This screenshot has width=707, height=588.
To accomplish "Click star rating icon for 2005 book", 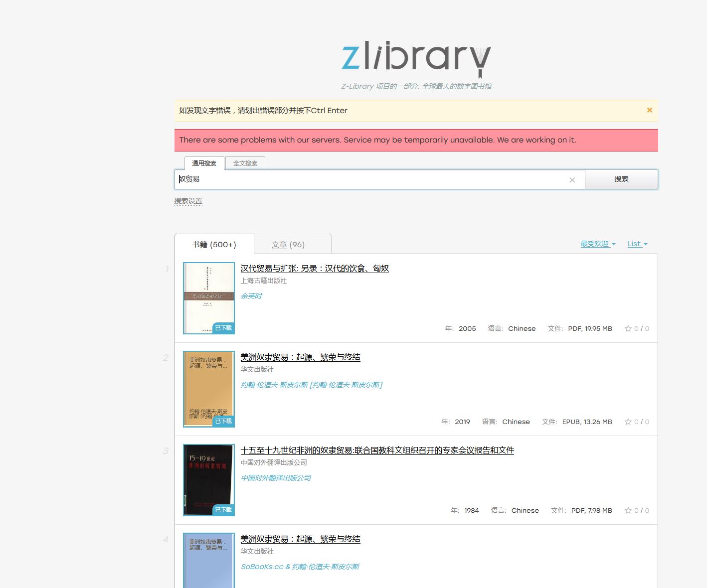I will (628, 328).
